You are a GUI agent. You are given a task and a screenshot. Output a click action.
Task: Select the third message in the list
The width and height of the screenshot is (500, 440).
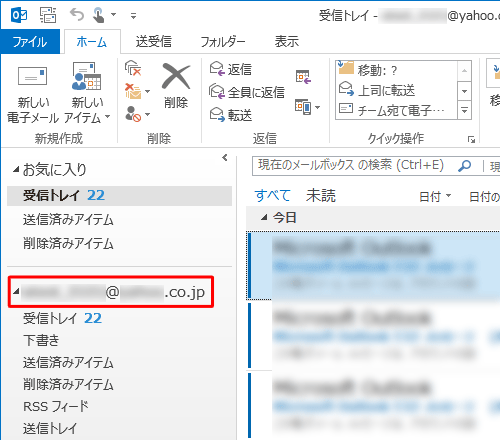373,405
